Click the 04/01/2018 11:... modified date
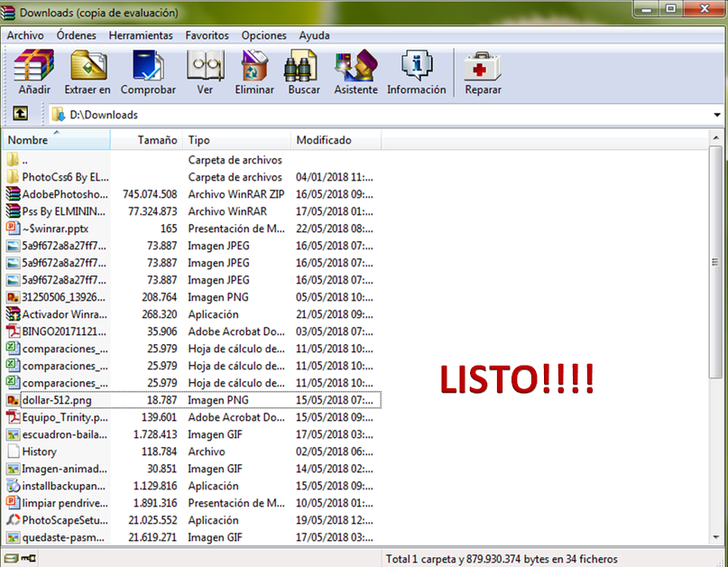728x567 pixels. 335,177
